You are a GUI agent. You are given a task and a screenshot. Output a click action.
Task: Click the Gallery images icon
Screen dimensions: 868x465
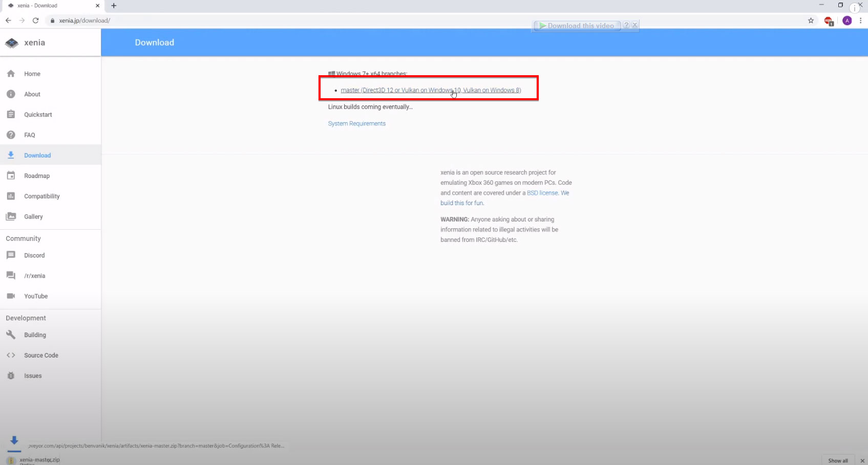coord(11,216)
